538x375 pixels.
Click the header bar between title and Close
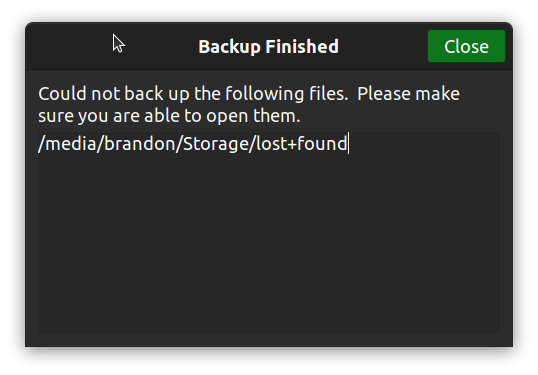pyautogui.click(x=383, y=46)
